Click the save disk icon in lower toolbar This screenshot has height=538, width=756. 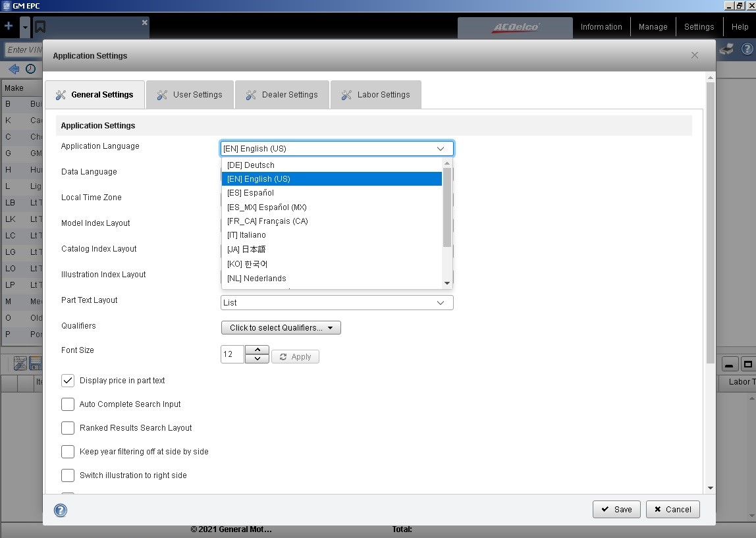pyautogui.click(x=36, y=363)
